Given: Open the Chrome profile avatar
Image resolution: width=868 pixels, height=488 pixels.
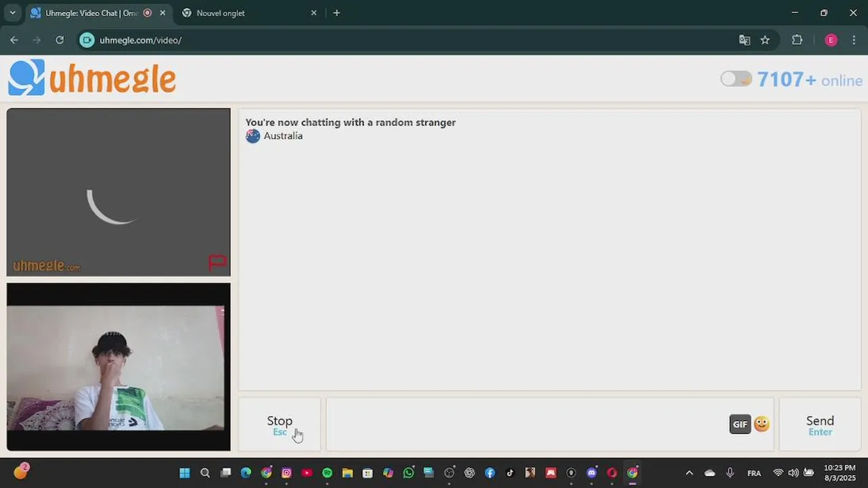Looking at the screenshot, I should click(x=831, y=40).
